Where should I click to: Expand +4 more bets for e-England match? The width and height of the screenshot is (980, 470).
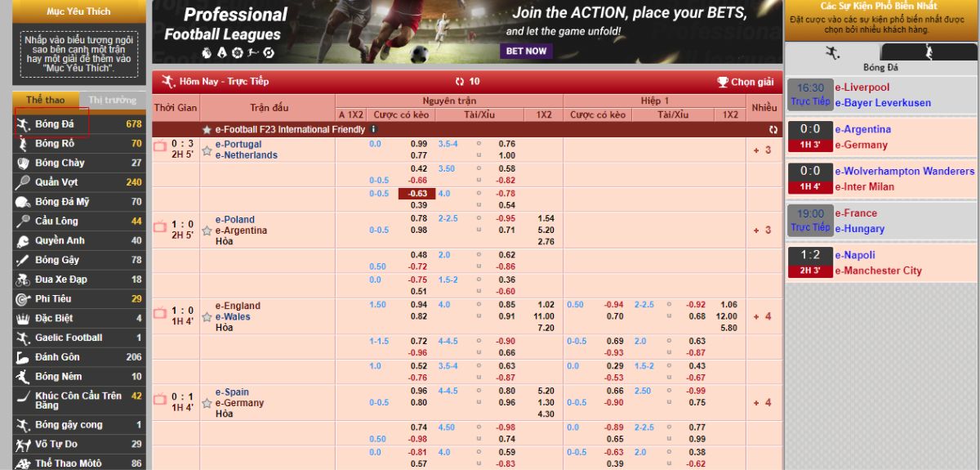pyautogui.click(x=762, y=316)
